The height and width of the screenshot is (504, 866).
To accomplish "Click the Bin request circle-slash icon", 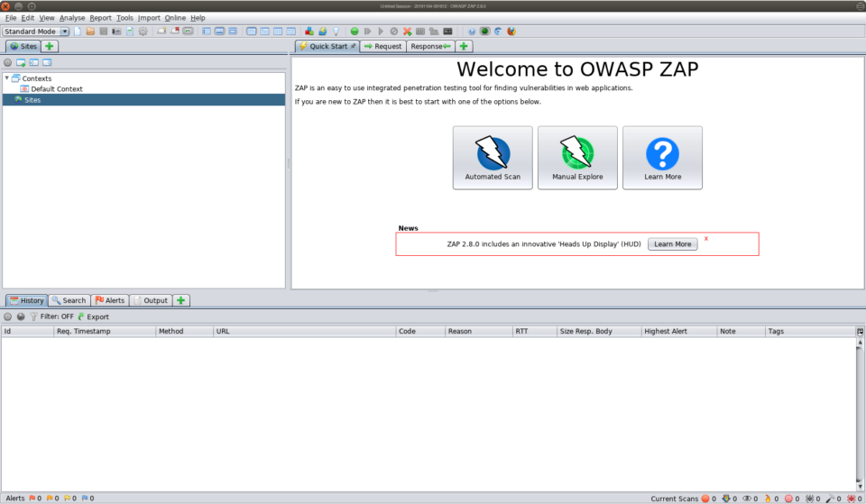I will point(394,32).
